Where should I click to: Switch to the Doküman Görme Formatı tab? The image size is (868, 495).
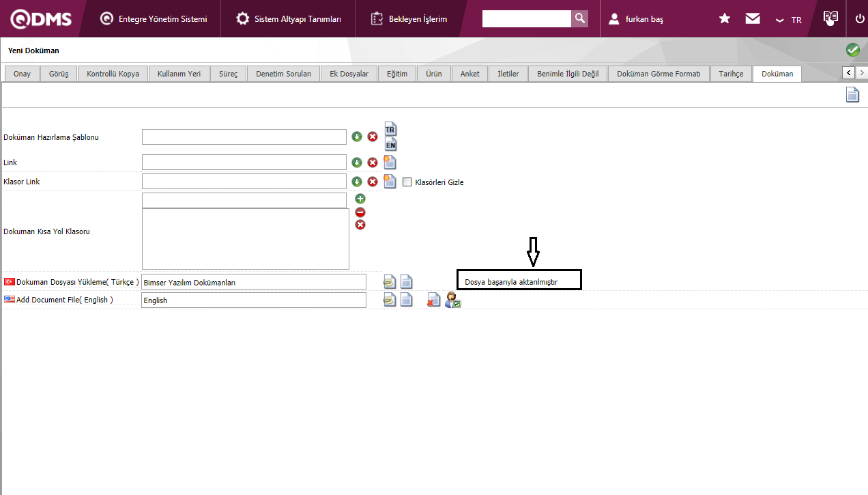(659, 74)
